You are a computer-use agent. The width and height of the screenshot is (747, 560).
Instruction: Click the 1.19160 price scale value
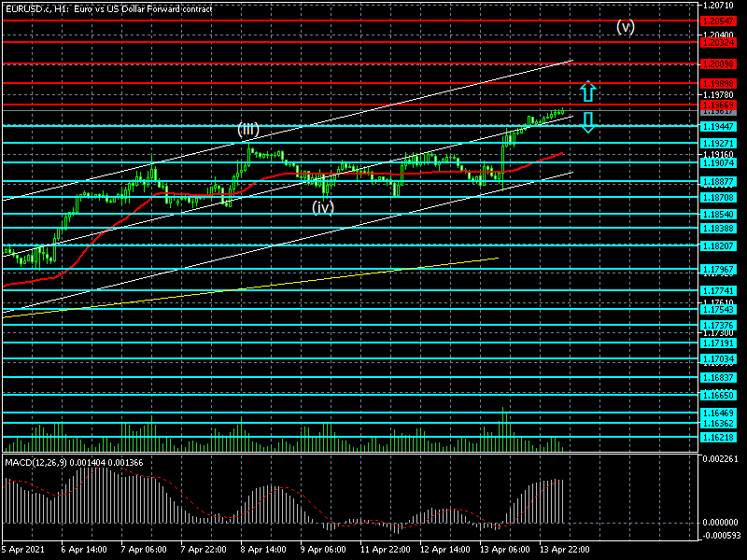[x=718, y=155]
